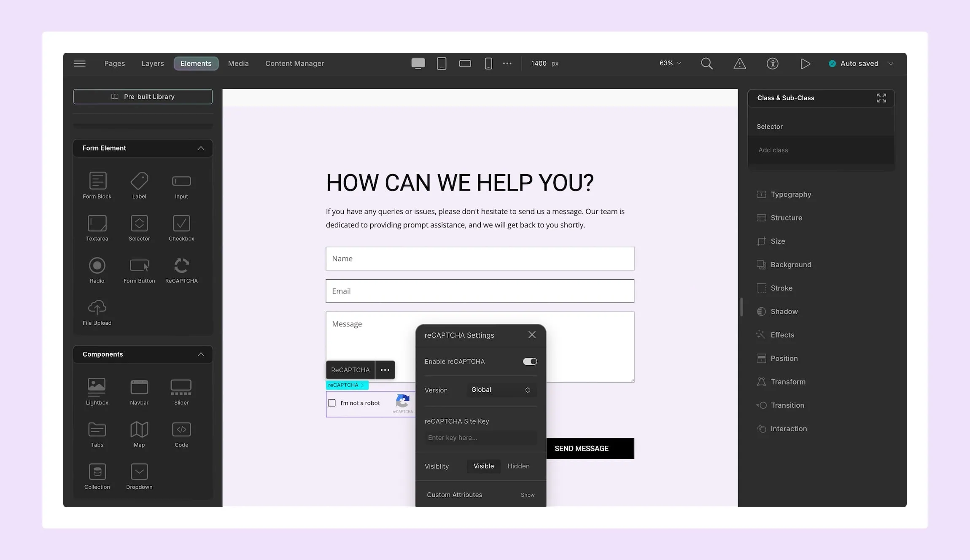Click the Auto saved status indicator
Screen dimensions: 970x560
point(860,63)
